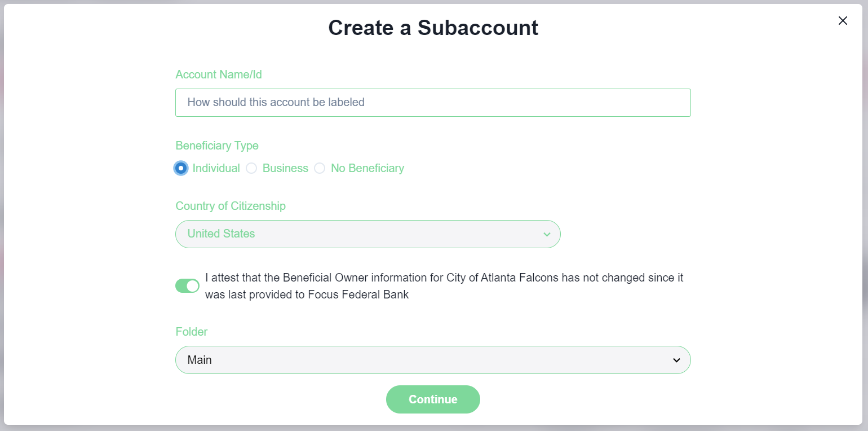
Task: Click the Folder label text
Action: 192,332
